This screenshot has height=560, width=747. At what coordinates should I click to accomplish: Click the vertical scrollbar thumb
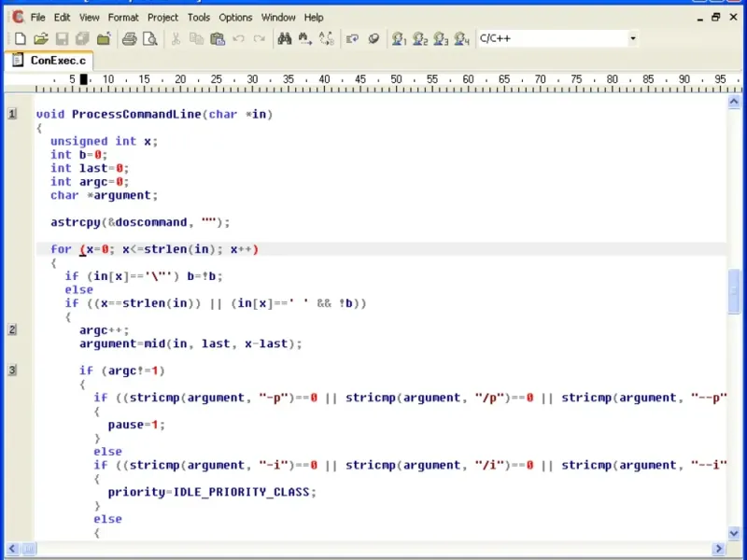point(735,291)
